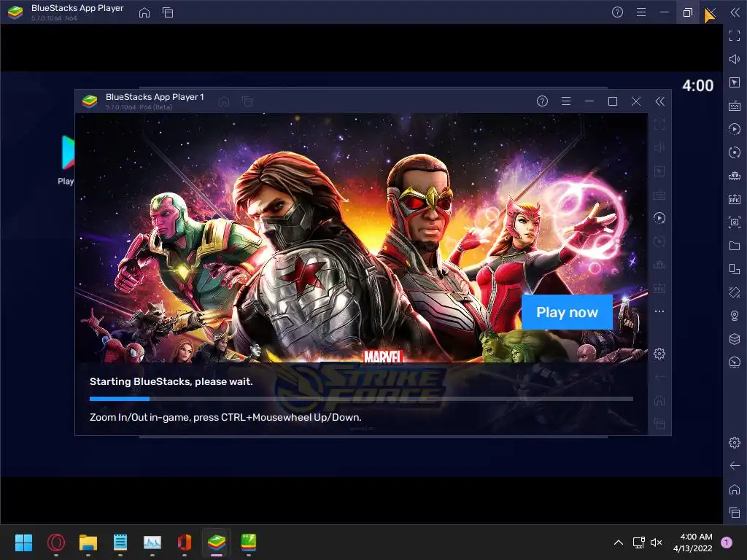Collapse the main BlueStacks sidebar with double chevron
Viewport: 747px width, 560px height.
point(735,12)
